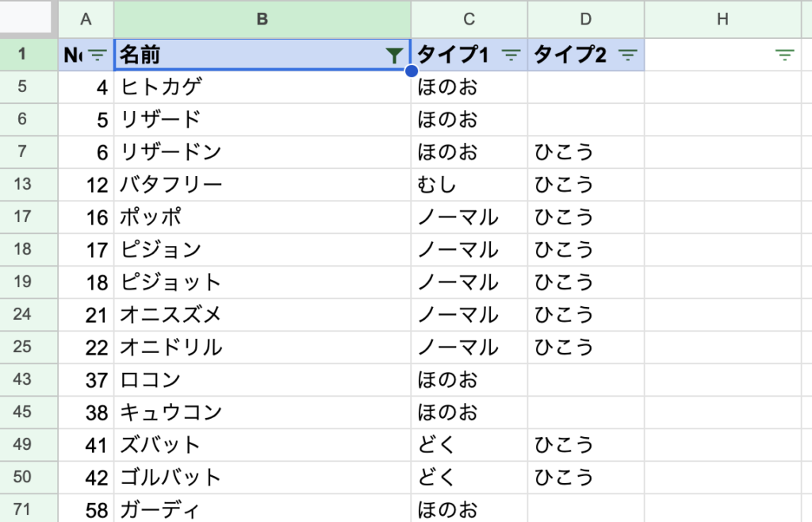Select row header 6
The height and width of the screenshot is (522, 812).
click(29, 120)
